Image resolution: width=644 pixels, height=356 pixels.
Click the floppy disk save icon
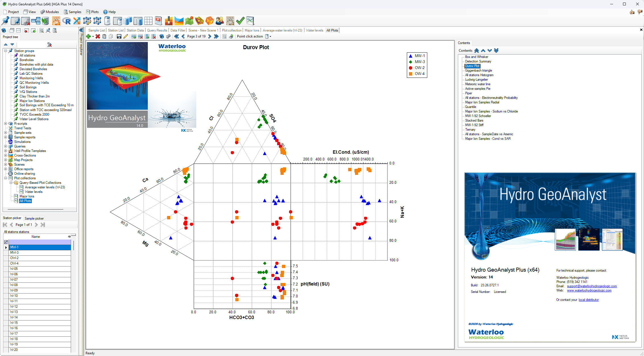point(119,36)
